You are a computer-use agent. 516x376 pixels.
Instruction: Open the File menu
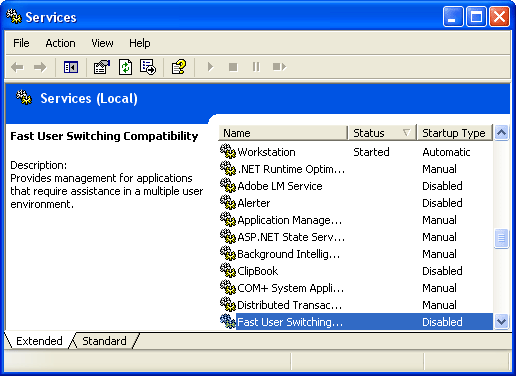point(21,43)
